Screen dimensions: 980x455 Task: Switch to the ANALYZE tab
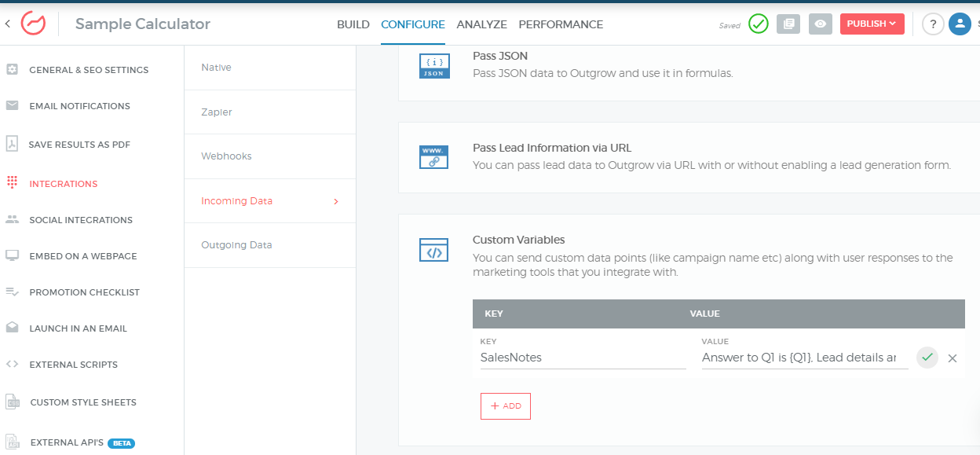pos(481,24)
